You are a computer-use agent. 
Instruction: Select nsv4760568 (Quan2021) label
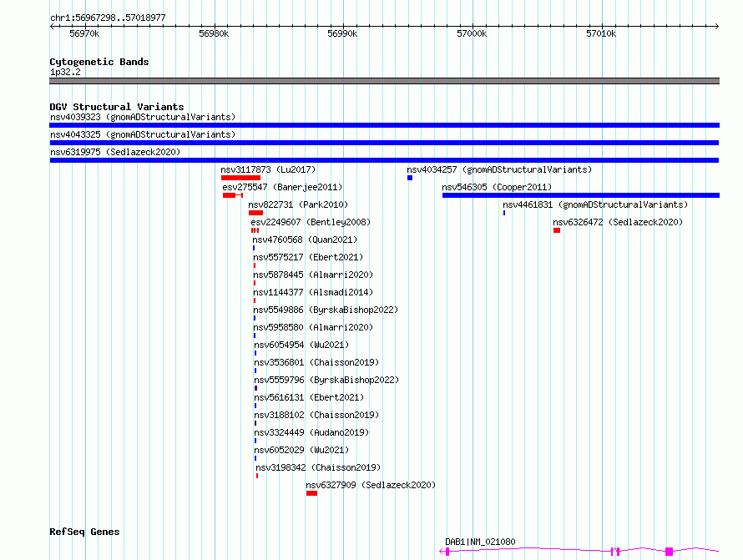305,240
